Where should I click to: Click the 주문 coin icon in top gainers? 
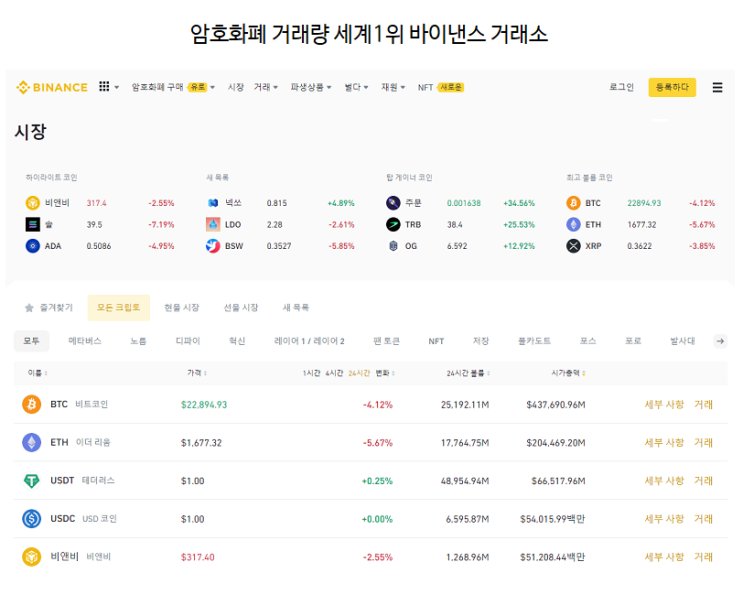tap(393, 203)
